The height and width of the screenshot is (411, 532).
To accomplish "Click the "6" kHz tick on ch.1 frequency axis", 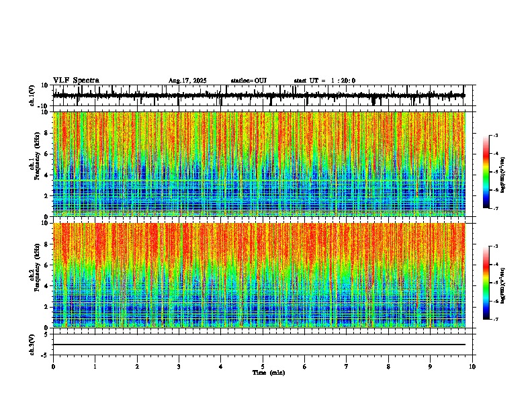I will 46,154.
